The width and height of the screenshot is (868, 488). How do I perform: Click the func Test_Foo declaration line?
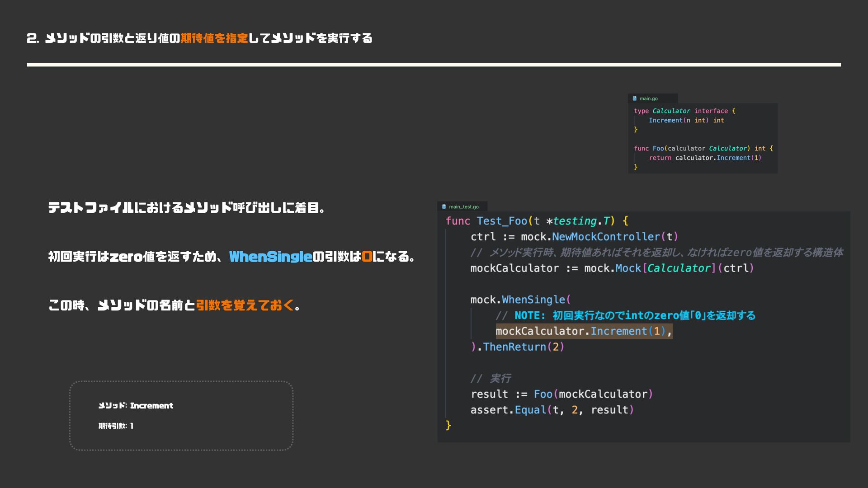pyautogui.click(x=536, y=221)
